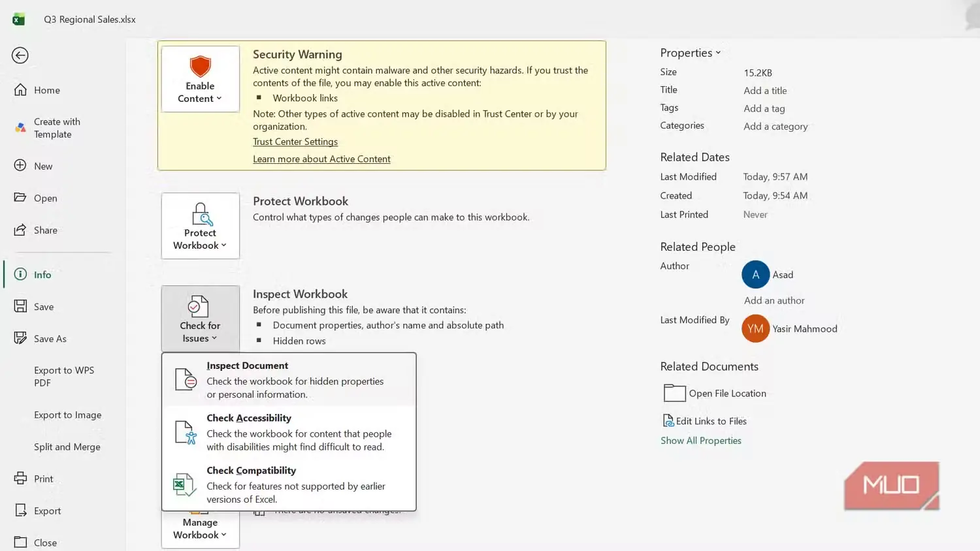Click the Add a title field
The height and width of the screenshot is (551, 980).
(765, 91)
